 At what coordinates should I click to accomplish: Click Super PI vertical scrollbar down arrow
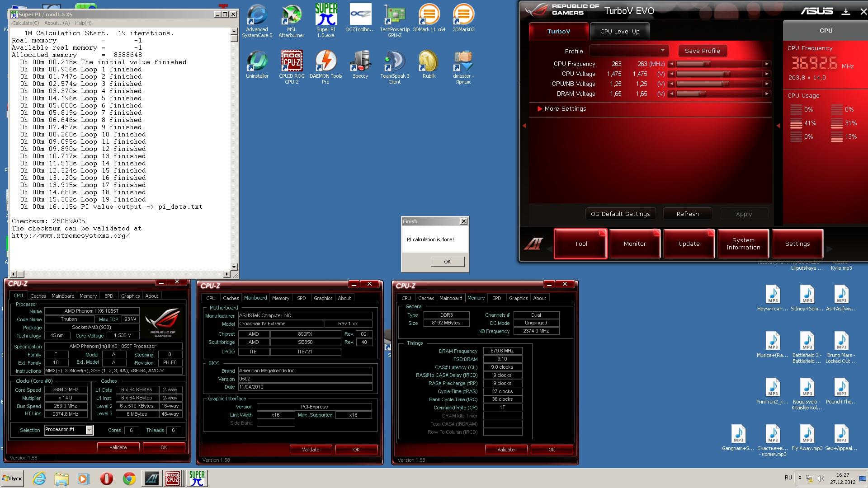(234, 267)
